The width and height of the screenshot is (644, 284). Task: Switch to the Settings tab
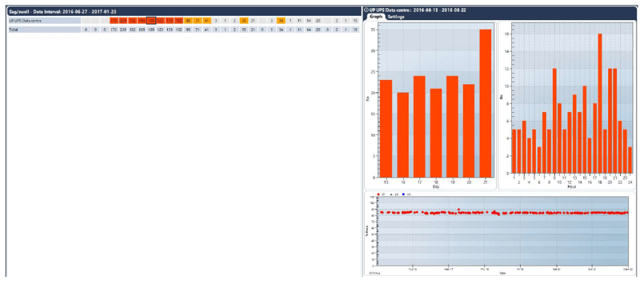coord(396,17)
